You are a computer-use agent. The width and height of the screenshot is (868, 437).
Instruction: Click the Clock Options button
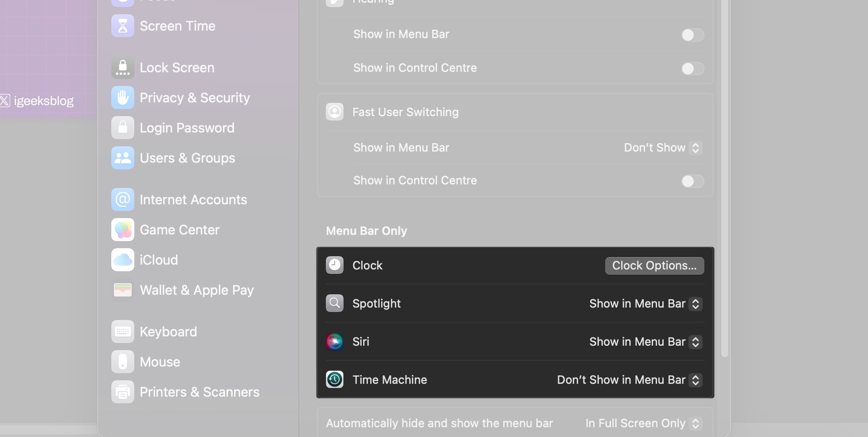coord(654,265)
